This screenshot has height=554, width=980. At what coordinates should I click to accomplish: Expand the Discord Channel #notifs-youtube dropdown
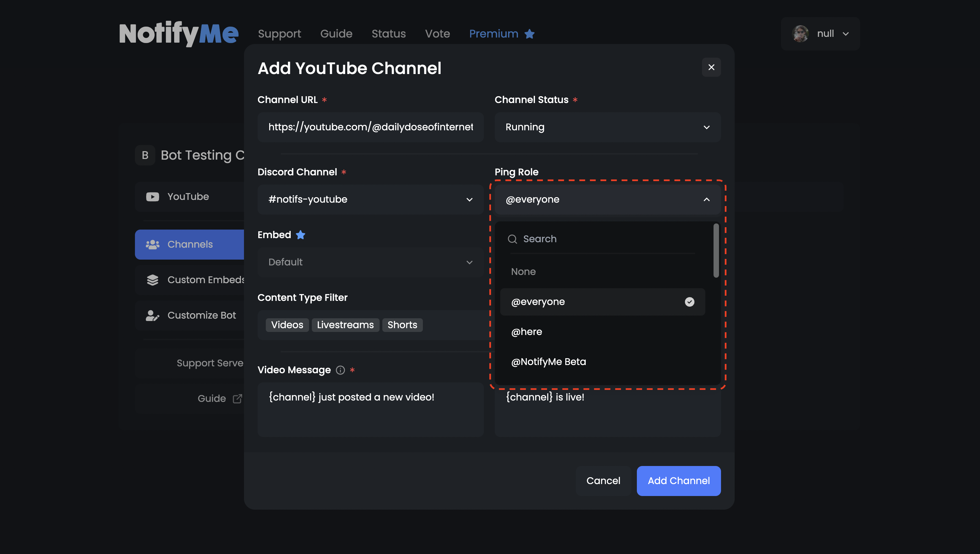click(370, 200)
